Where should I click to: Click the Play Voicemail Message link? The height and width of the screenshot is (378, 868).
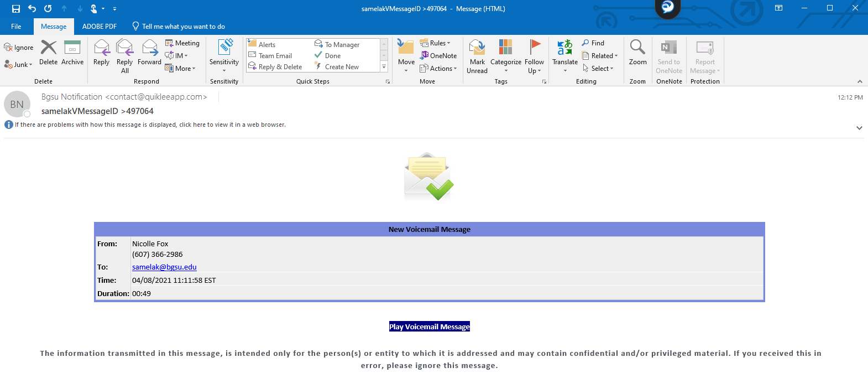[x=430, y=327]
